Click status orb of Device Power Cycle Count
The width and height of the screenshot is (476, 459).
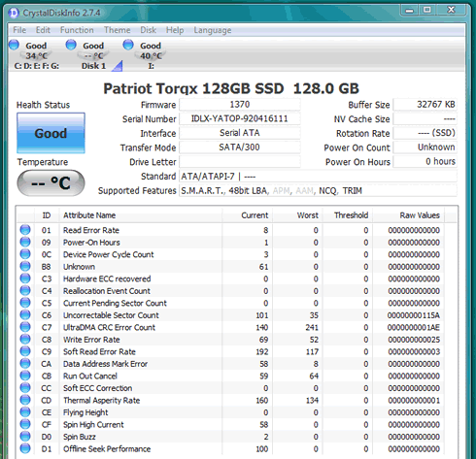tap(25, 254)
